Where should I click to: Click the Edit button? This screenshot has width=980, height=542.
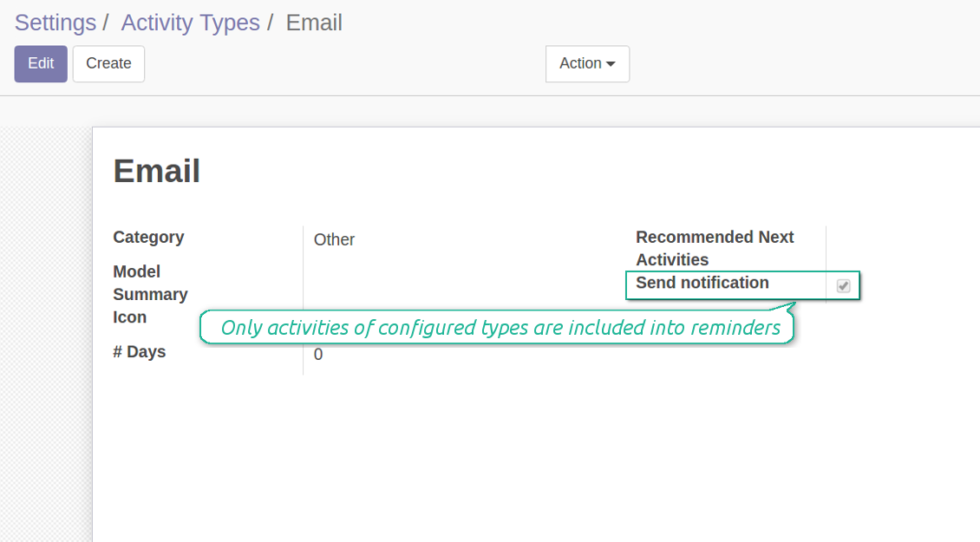(x=40, y=63)
